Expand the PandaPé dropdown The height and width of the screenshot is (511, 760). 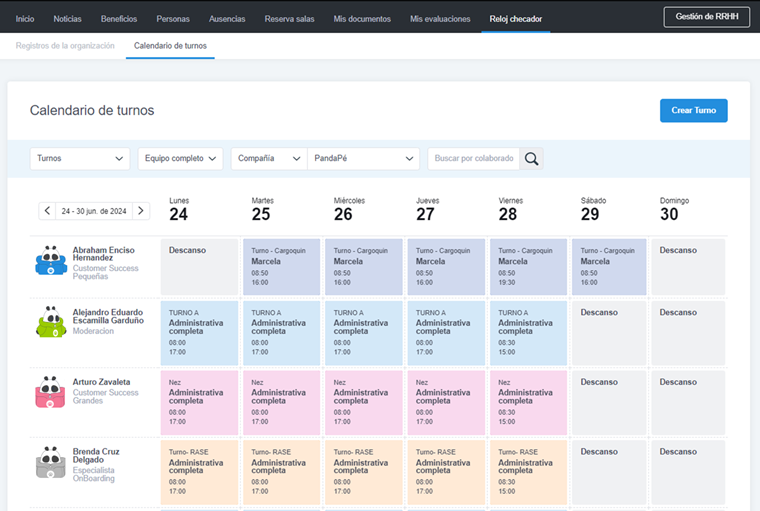[x=363, y=158]
